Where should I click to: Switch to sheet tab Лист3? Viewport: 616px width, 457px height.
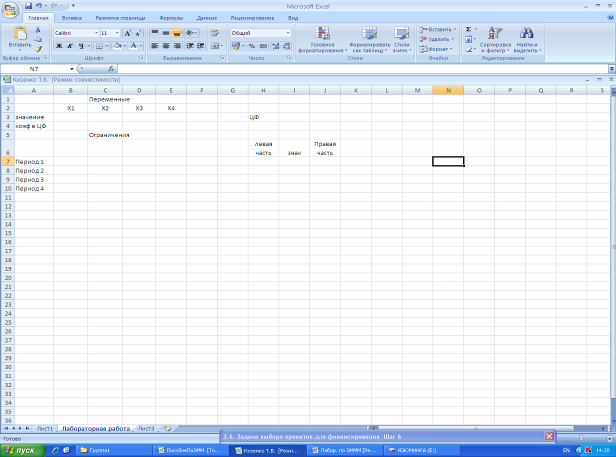click(x=146, y=428)
